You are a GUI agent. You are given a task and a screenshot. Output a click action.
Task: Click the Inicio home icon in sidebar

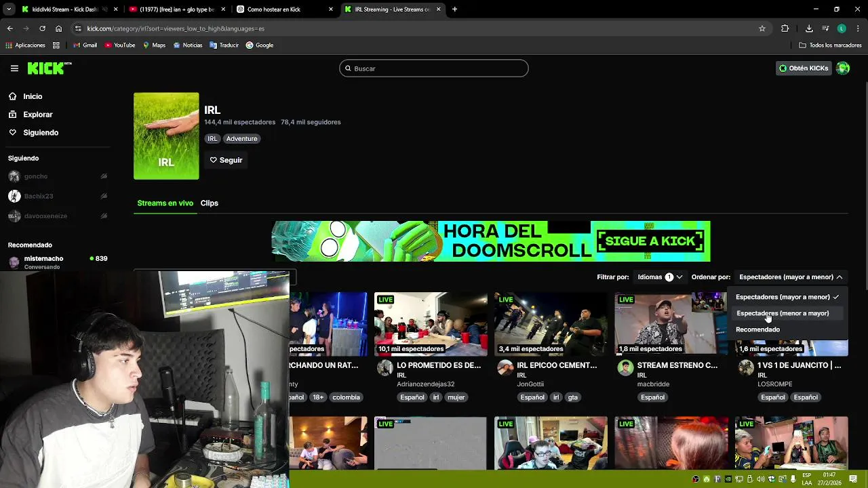[x=13, y=96]
